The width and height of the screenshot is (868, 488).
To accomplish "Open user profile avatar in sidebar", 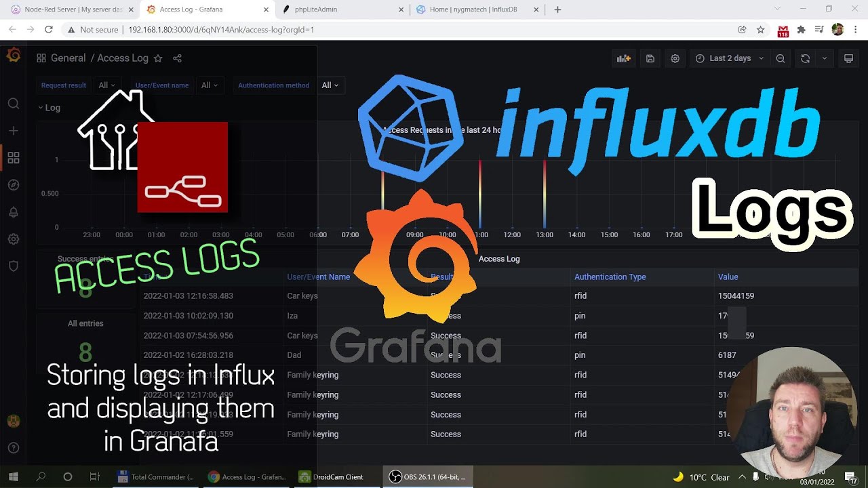I will point(14,421).
